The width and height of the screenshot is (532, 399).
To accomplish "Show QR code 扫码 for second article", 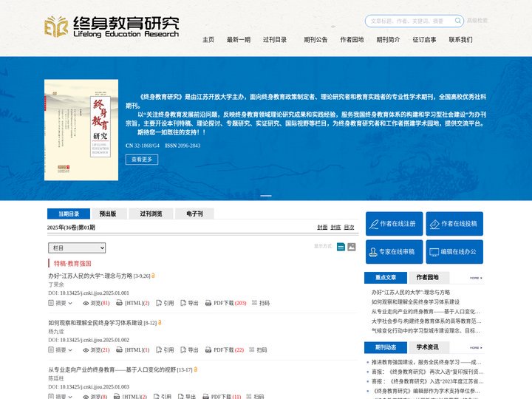I will pyautogui.click(x=258, y=349).
